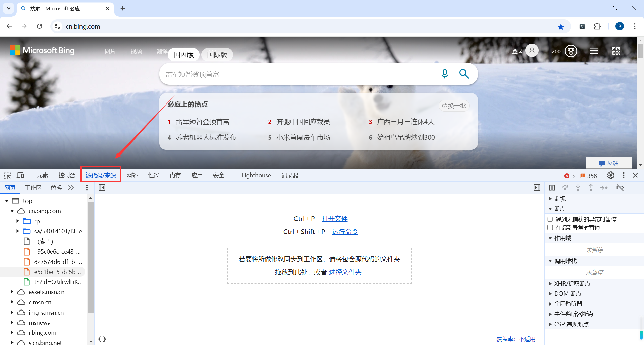Open the QR code icon on Bing

(616, 51)
